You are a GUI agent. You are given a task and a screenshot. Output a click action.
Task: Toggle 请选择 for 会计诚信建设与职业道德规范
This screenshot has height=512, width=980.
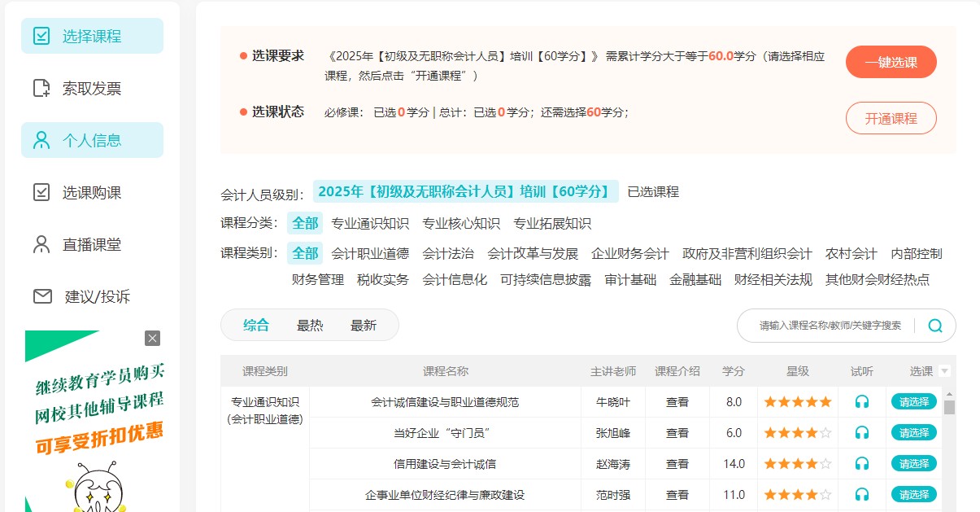913,401
